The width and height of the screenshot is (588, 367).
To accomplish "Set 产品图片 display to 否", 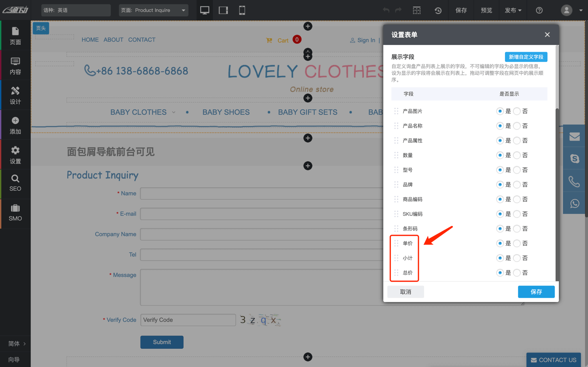I will pos(517,111).
